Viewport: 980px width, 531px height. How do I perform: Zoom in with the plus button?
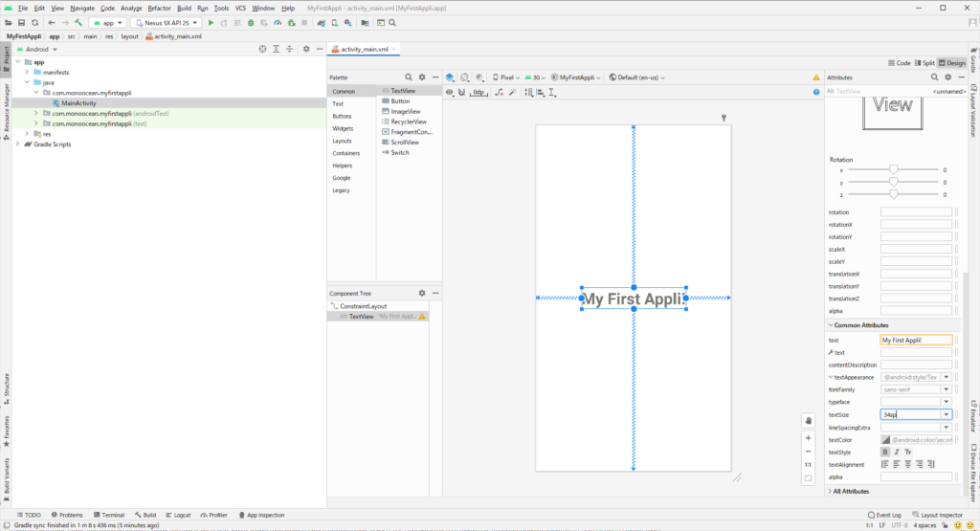809,438
